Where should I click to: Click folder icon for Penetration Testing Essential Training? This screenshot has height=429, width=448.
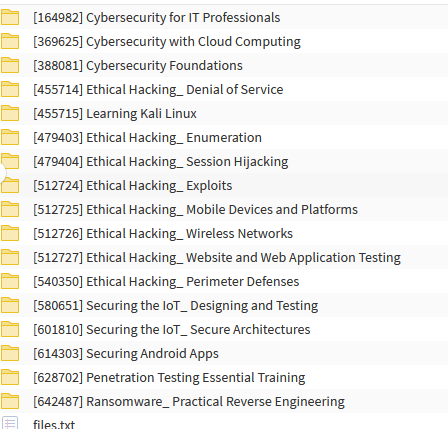point(10,377)
